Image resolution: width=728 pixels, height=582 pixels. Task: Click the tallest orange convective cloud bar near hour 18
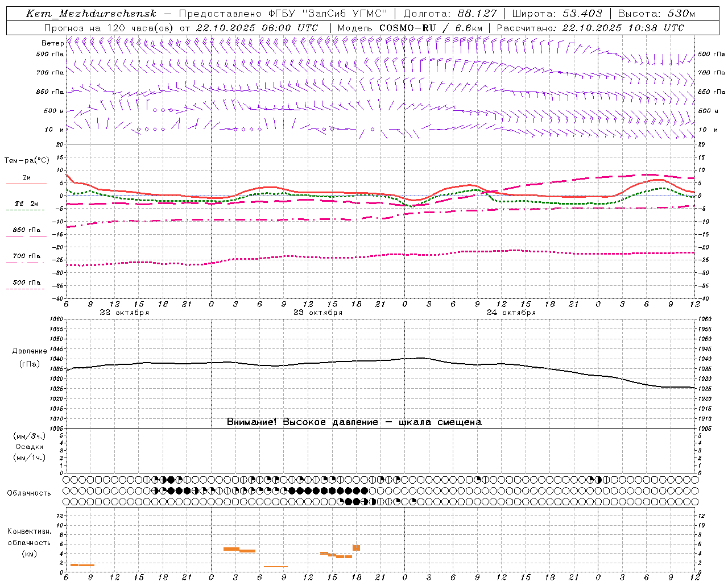(356, 548)
